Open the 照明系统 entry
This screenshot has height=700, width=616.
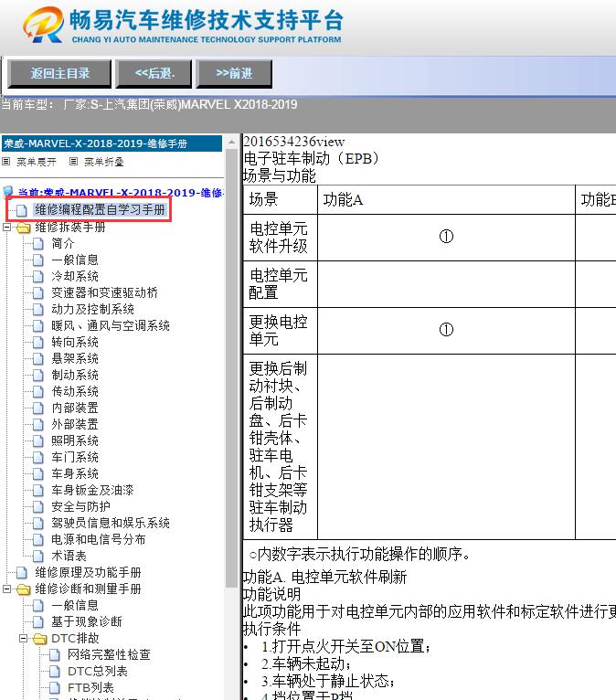click(x=75, y=440)
